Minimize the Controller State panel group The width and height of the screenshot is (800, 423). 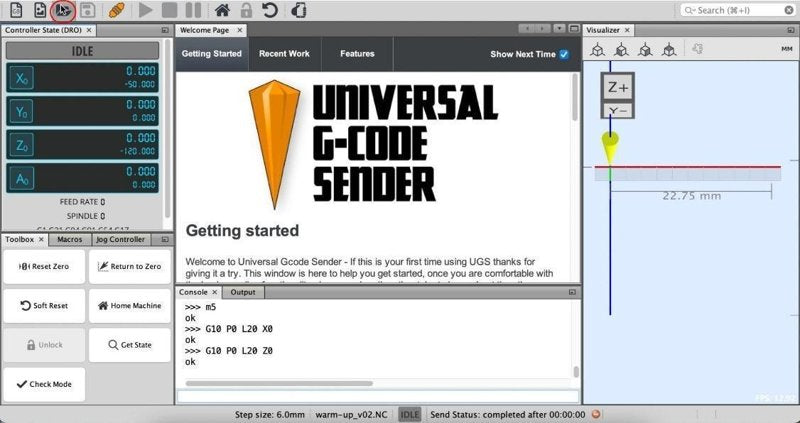pyautogui.click(x=165, y=31)
